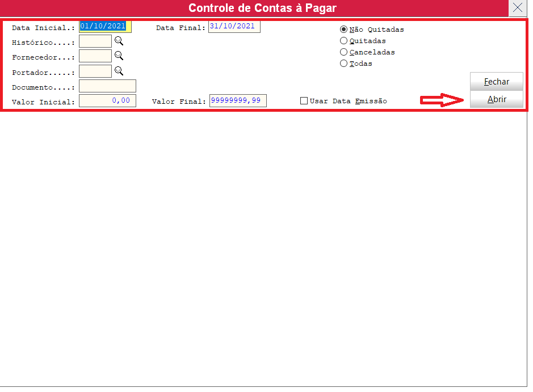Focus the Data Final date field
533x392 pixels.
[x=234, y=27]
